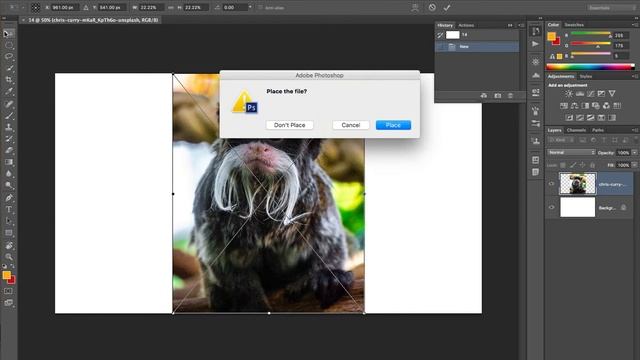Image resolution: width=640 pixels, height=360 pixels.
Task: Create new snapshot in History panel
Action: 498,96
